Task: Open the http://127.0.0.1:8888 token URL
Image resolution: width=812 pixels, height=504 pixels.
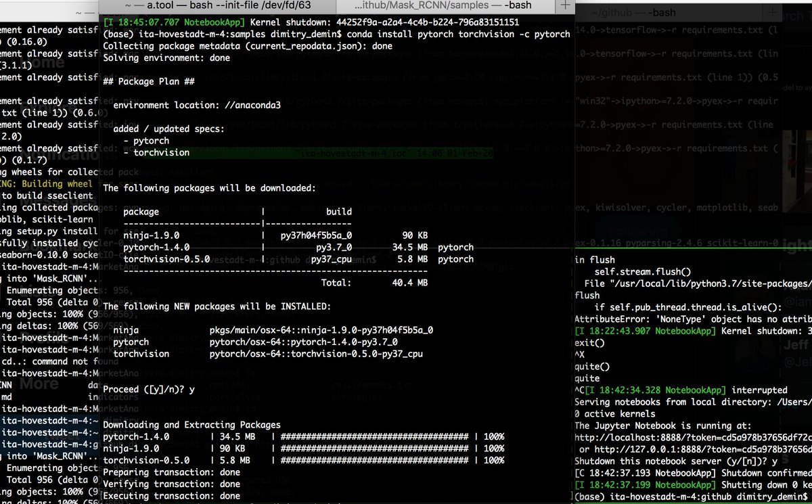Action: (702, 450)
